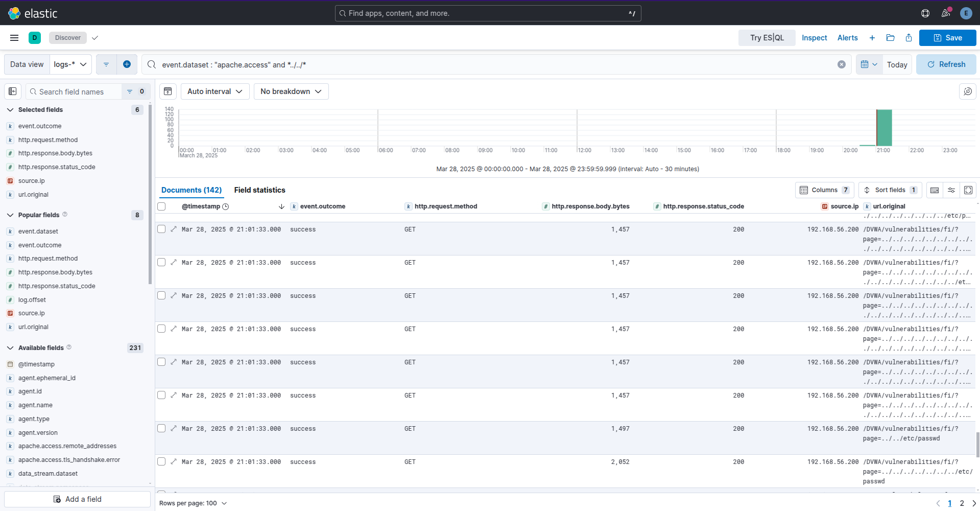980x511 pixels.
Task: Click the green histogram bar at 21:00
Action: coord(884,128)
